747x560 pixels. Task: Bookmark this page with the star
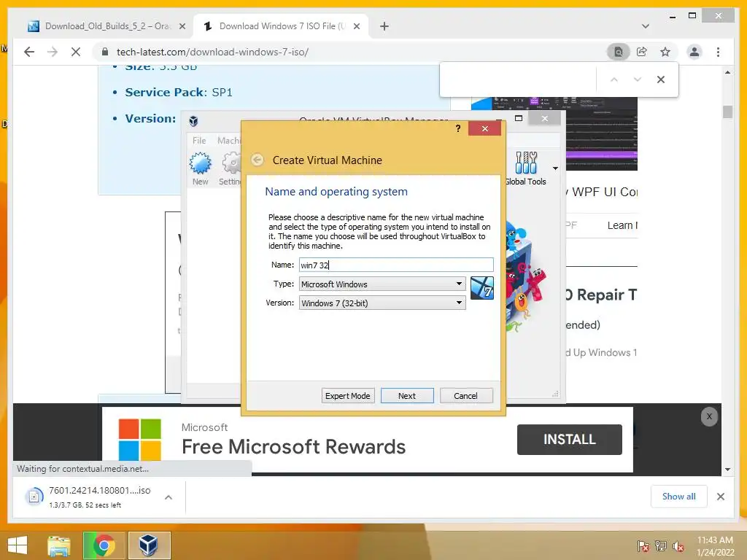pyautogui.click(x=665, y=52)
